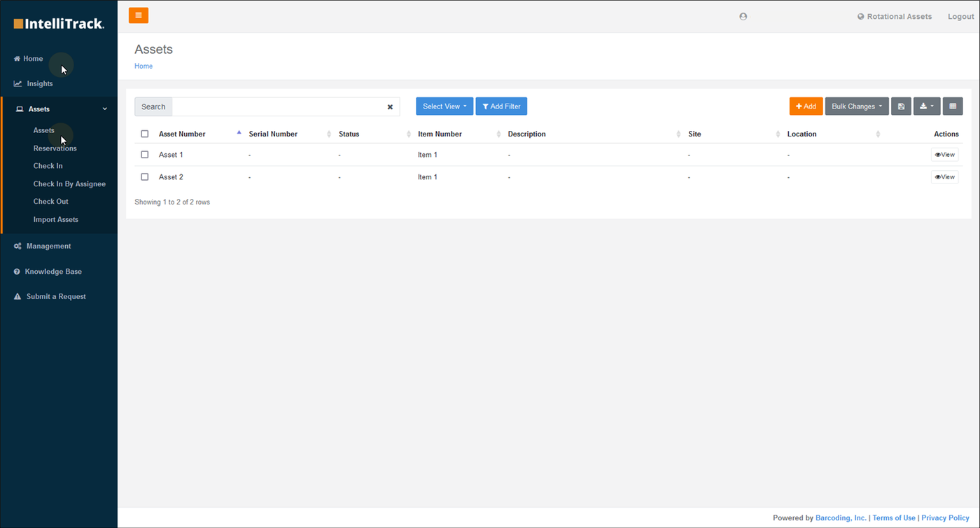Open the Bulk Changes dropdown
980x528 pixels.
(x=857, y=106)
